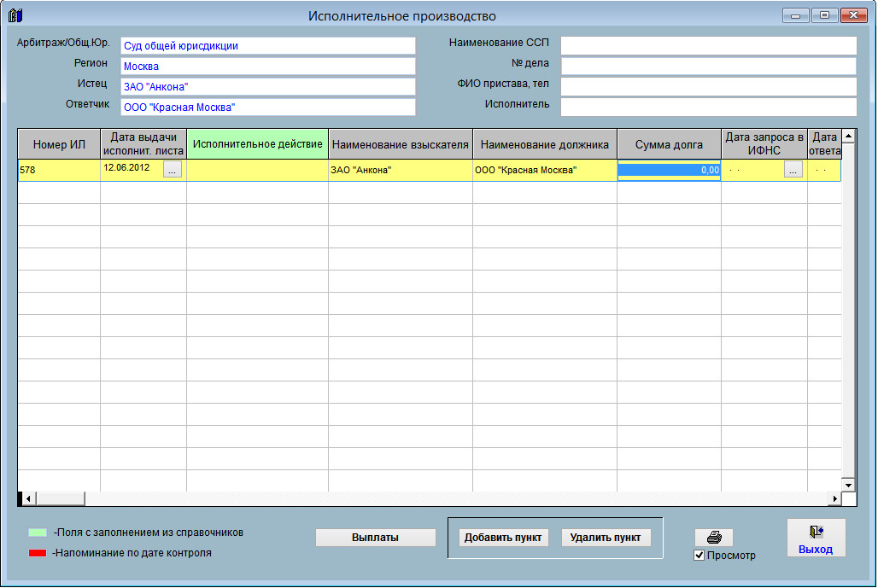Click the application icon in title bar

point(15,15)
